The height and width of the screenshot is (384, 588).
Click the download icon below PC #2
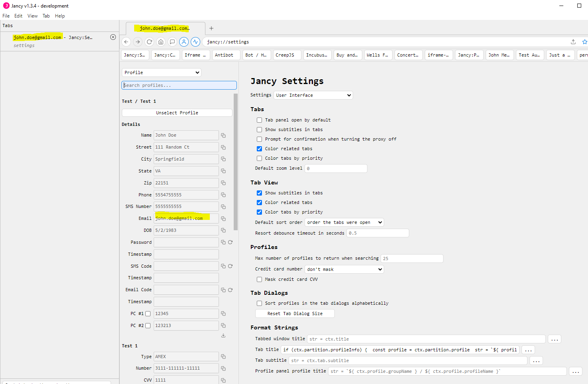pyautogui.click(x=223, y=335)
